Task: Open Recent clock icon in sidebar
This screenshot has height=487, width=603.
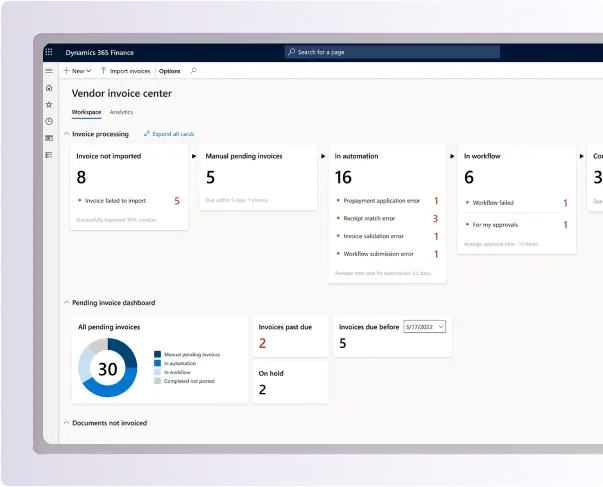Action: pos(49,122)
